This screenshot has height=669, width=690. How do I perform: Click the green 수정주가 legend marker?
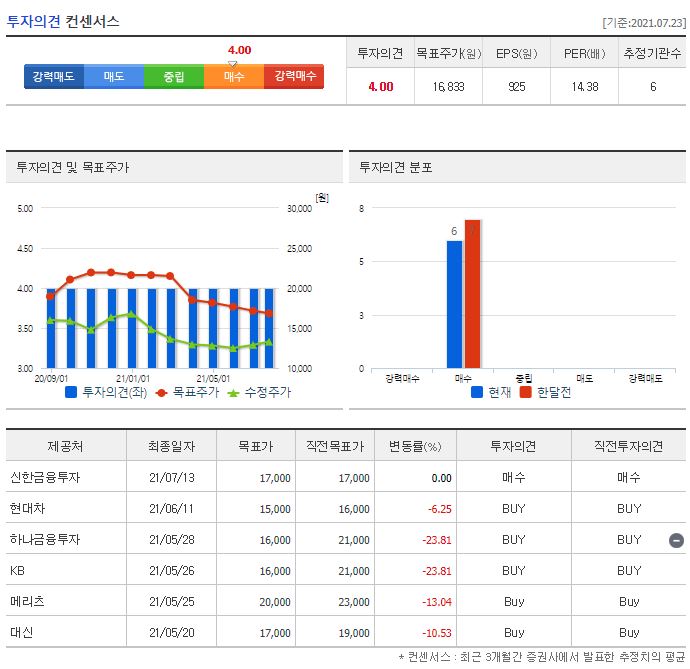233,393
